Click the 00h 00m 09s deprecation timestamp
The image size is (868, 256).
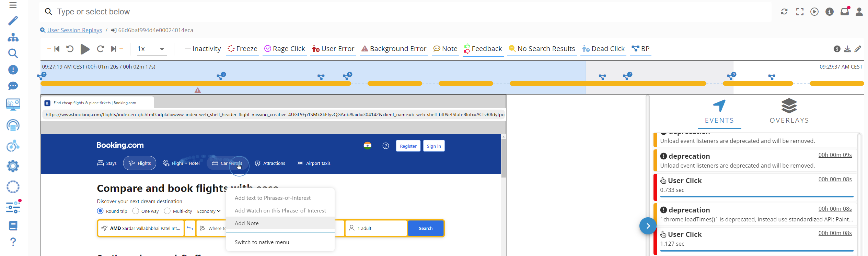click(835, 155)
